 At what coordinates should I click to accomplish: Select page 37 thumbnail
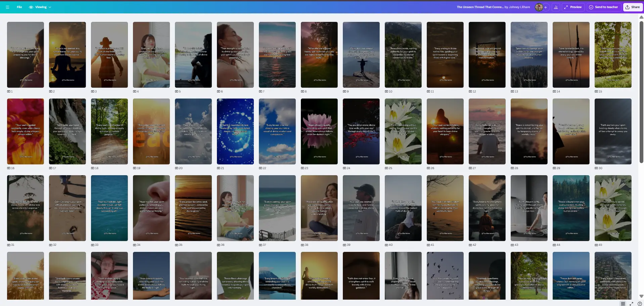[277, 208]
